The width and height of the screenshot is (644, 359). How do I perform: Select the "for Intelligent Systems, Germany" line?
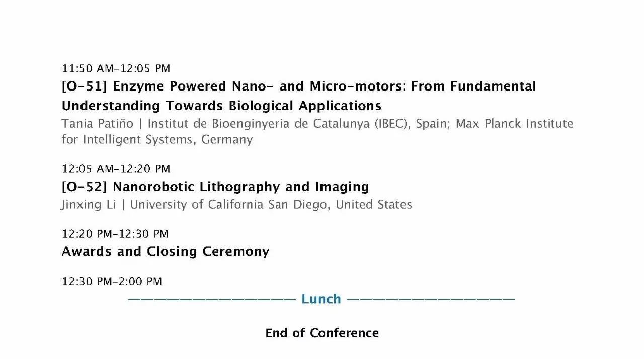tap(157, 139)
